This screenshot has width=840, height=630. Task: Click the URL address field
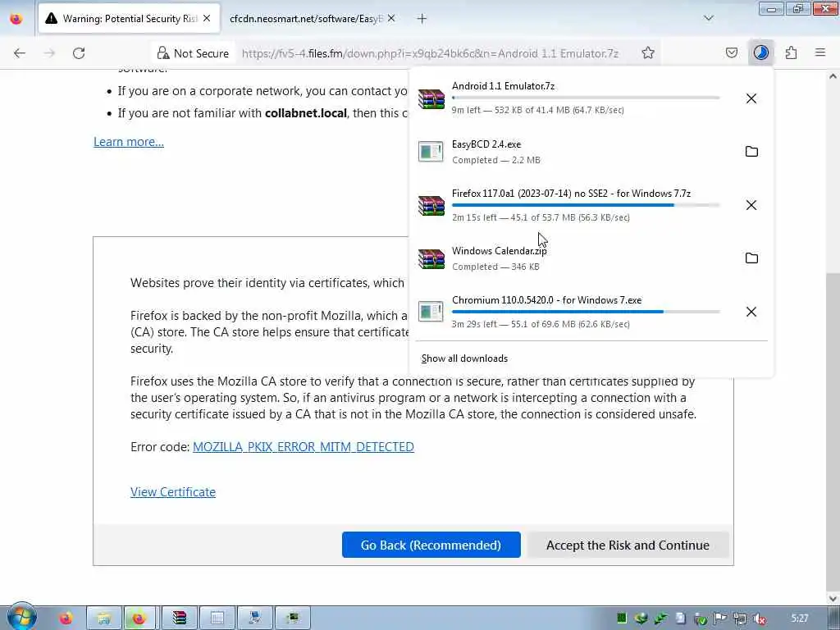point(430,53)
